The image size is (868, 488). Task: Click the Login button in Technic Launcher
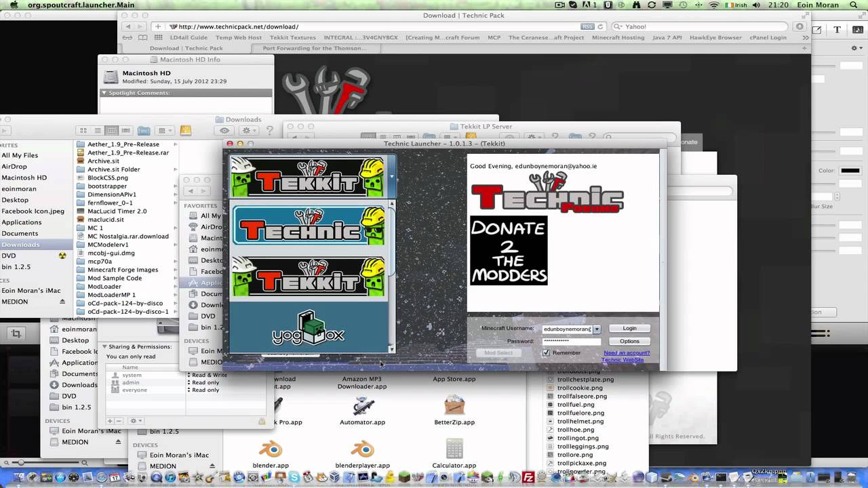(629, 328)
